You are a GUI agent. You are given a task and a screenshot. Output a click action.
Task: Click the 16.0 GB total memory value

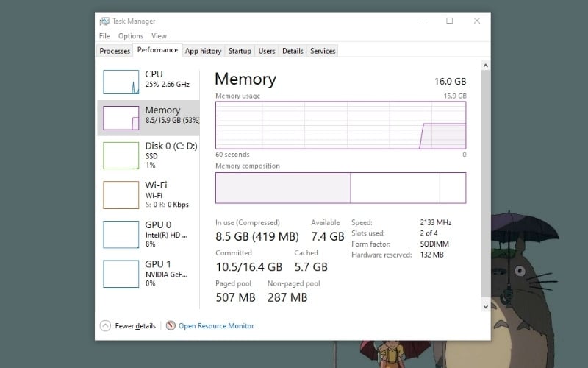450,81
